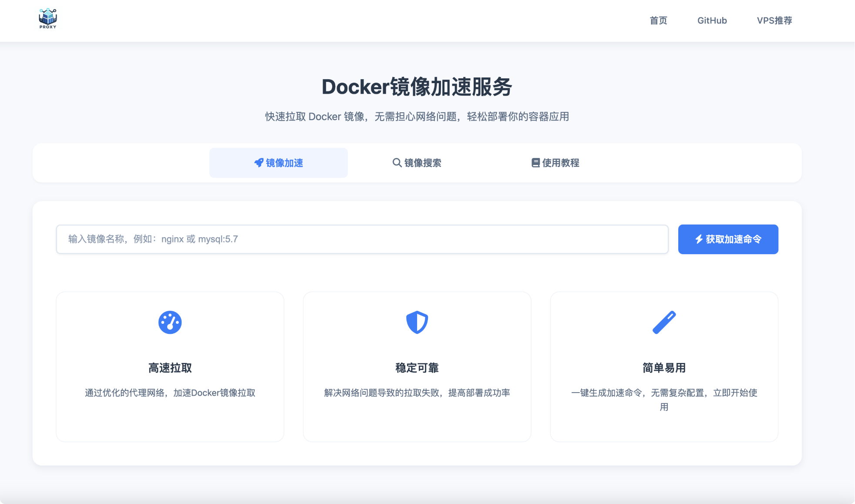Focus the image name input field
Image resolution: width=855 pixels, height=504 pixels.
[362, 239]
